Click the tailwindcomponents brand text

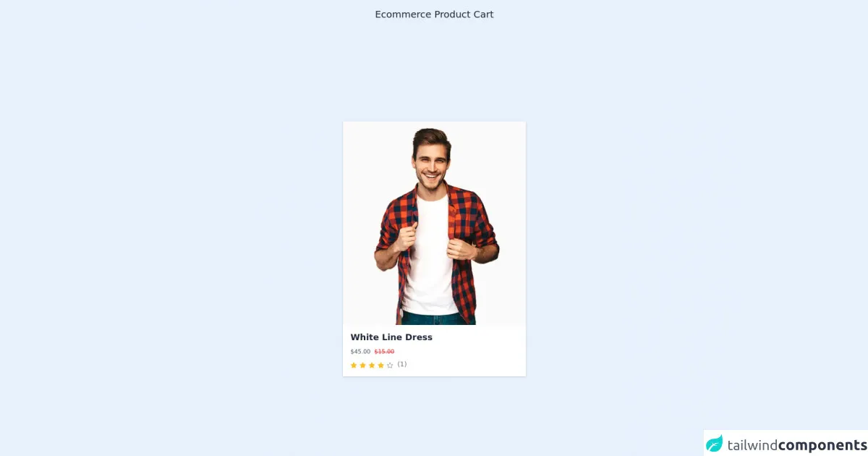[x=797, y=444]
